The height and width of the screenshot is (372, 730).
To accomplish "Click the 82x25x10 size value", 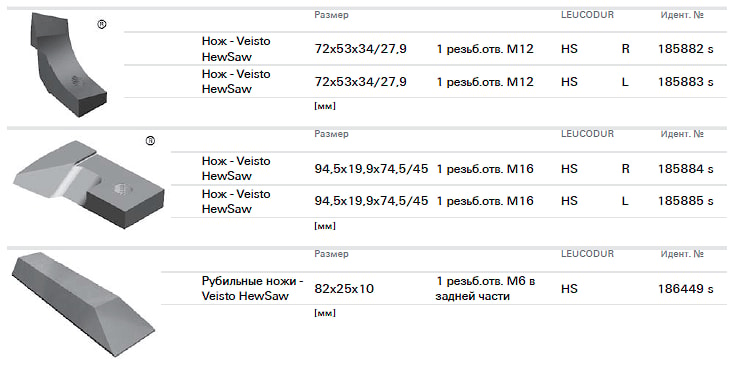I will [344, 289].
